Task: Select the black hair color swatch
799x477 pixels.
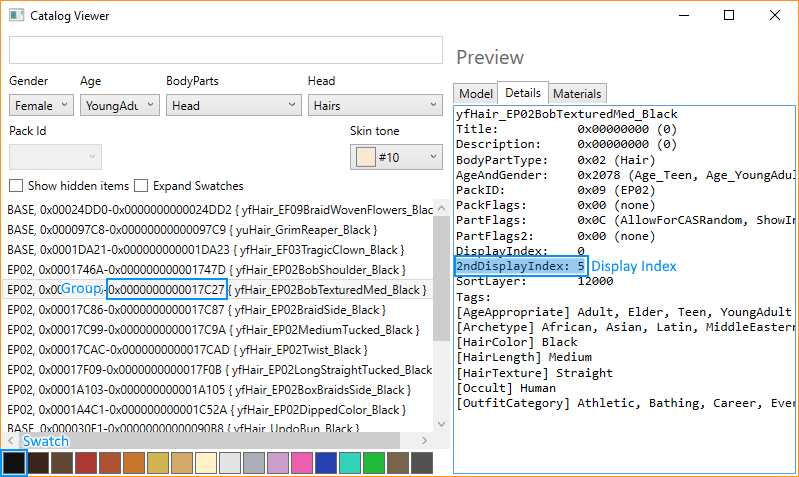Action: 14,463
